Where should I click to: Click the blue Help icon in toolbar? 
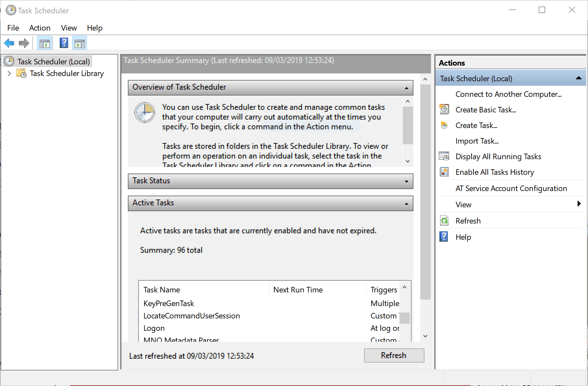click(64, 43)
